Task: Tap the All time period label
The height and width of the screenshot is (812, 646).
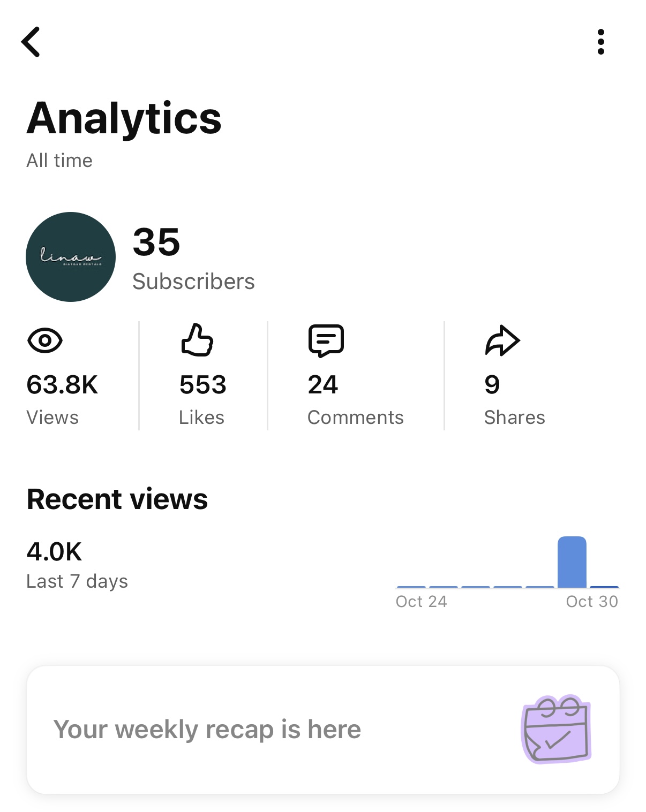Action: click(x=59, y=161)
